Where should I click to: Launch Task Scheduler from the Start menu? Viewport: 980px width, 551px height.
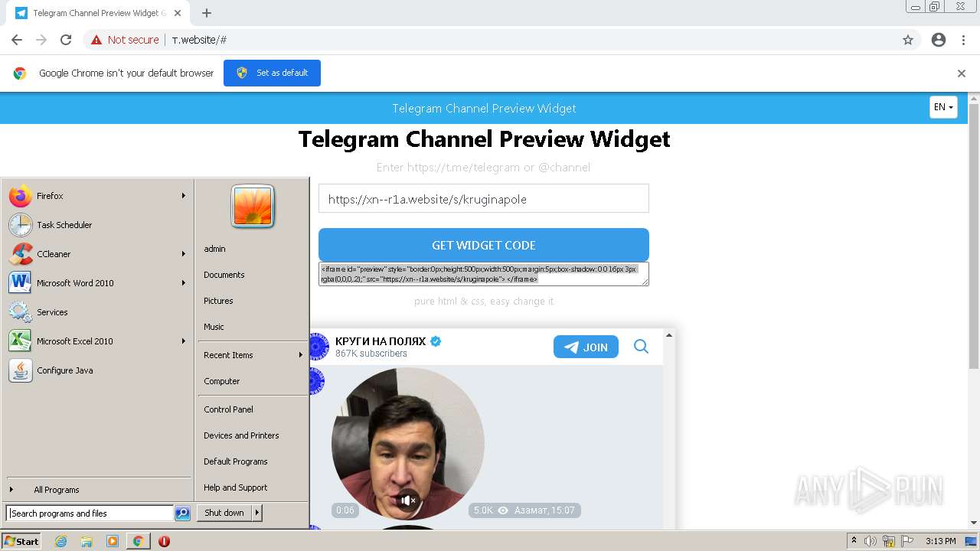pos(97,225)
